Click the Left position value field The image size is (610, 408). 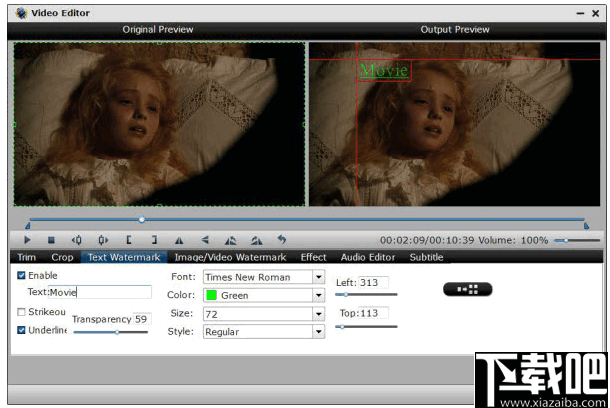click(373, 282)
